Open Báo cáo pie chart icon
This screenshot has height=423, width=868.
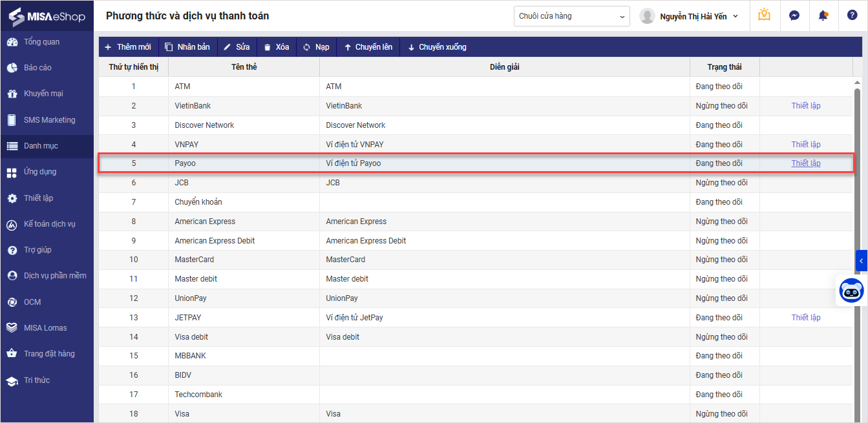coord(12,68)
